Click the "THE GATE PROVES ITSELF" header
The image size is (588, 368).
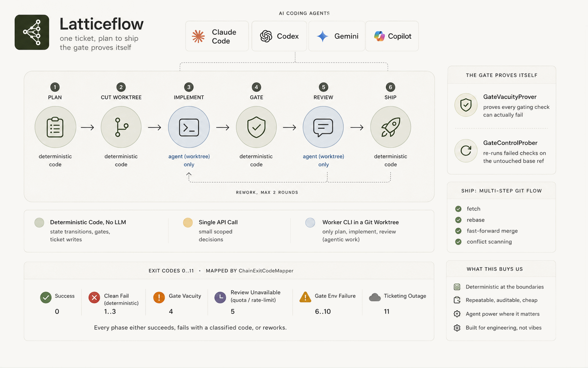coord(502,75)
